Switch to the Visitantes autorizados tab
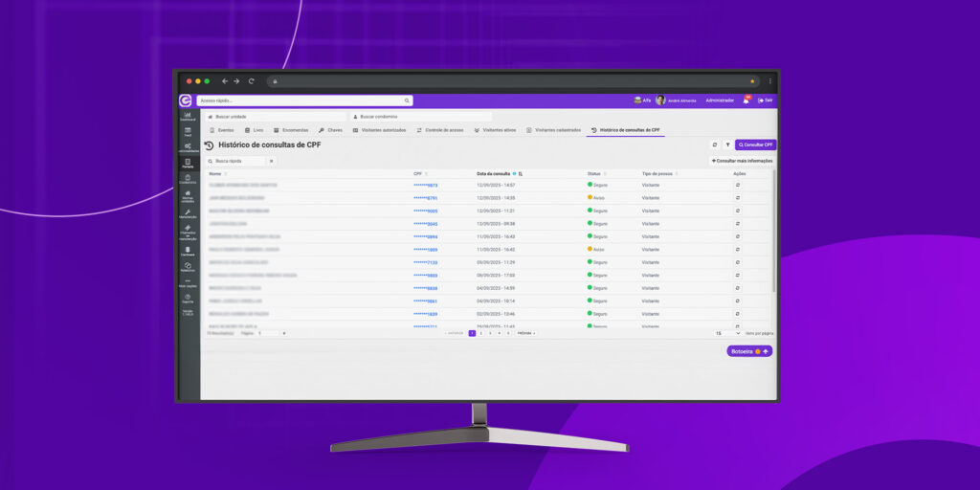This screenshot has height=490, width=980. tap(380, 129)
